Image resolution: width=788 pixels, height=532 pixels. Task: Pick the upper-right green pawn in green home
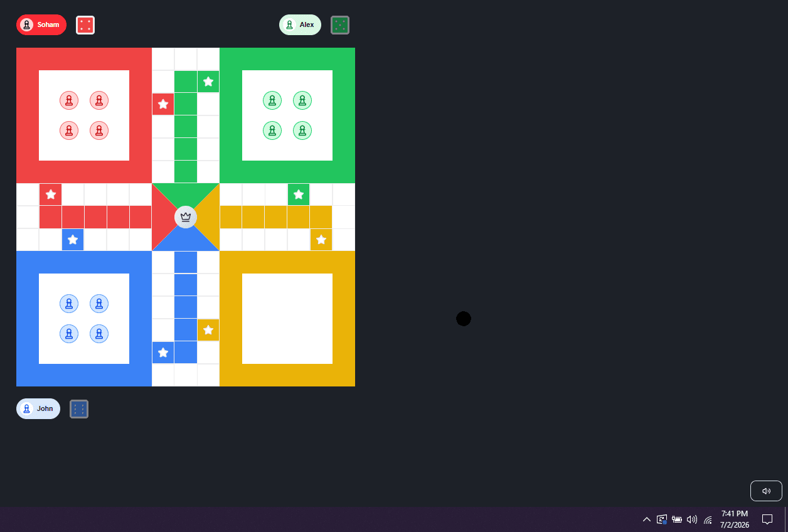302,100
